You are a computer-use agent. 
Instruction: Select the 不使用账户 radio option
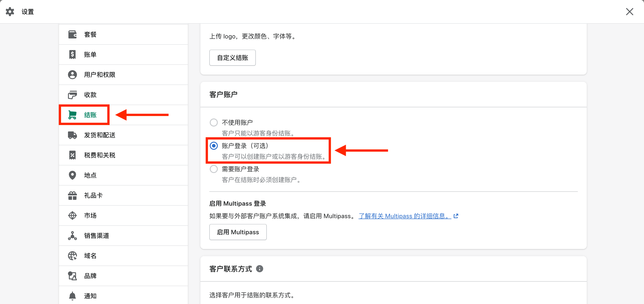click(214, 122)
